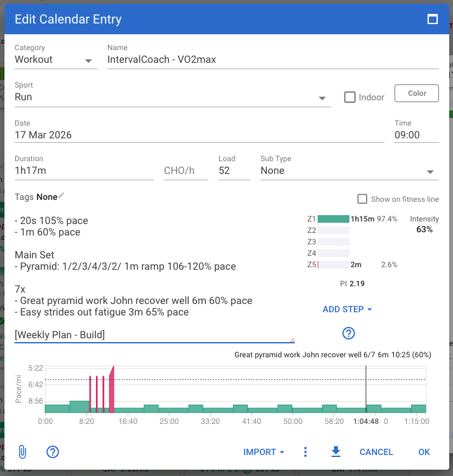Open help icon in bottom-left corner

click(x=53, y=452)
